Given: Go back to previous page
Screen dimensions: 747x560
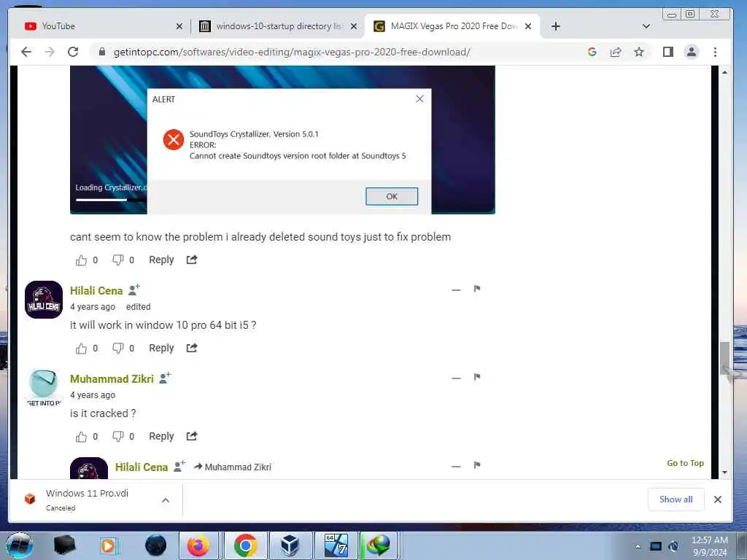Looking at the screenshot, I should click(x=26, y=52).
